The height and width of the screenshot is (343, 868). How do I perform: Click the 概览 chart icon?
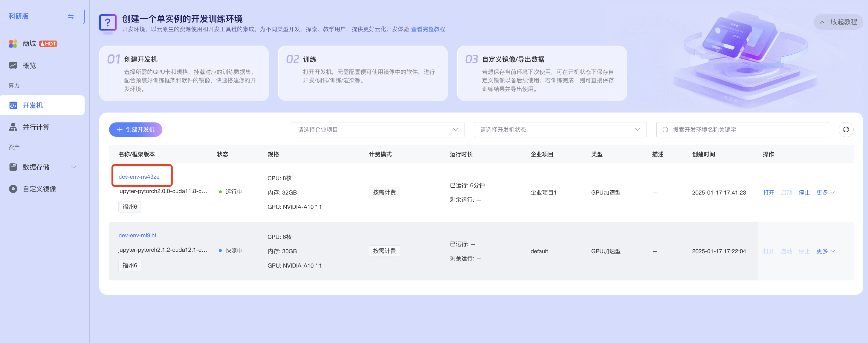tap(13, 66)
